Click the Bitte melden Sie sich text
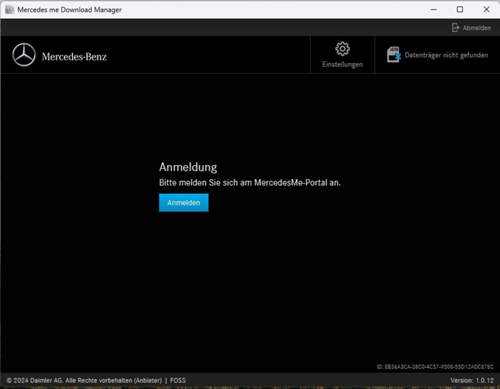Viewport: 500px width, 389px height. click(250, 183)
